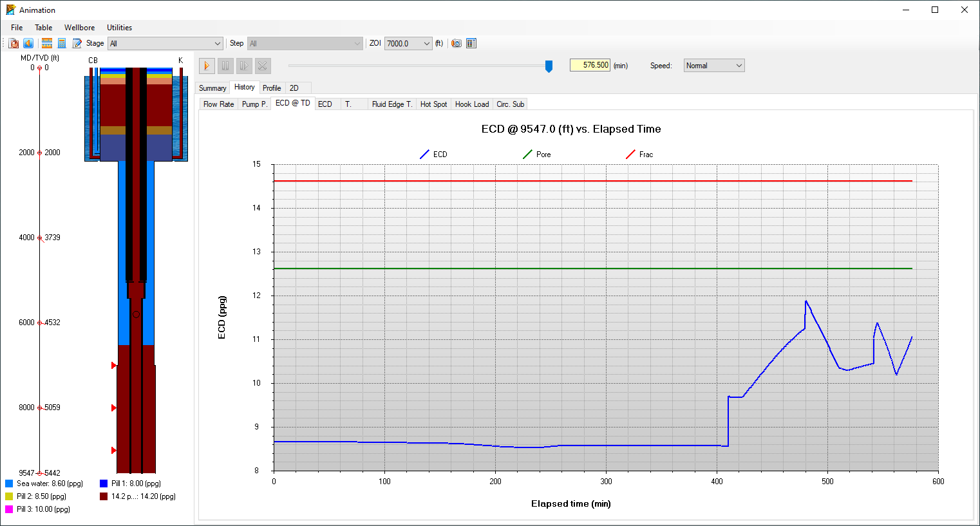Click the play animation button
This screenshot has height=526, width=980.
point(207,66)
